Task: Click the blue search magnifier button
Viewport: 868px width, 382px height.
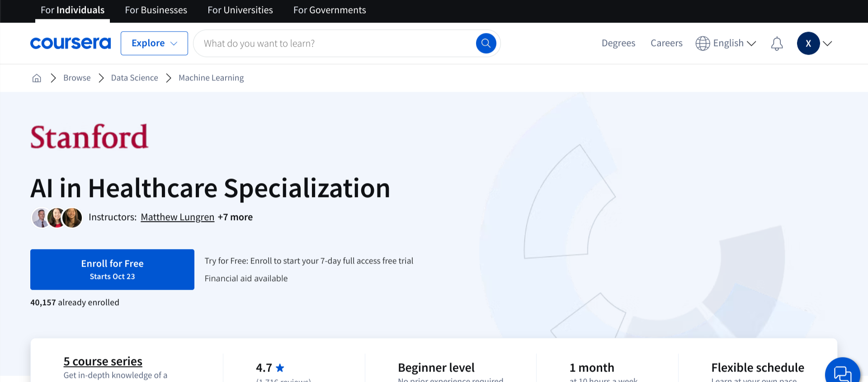Action: (x=486, y=43)
